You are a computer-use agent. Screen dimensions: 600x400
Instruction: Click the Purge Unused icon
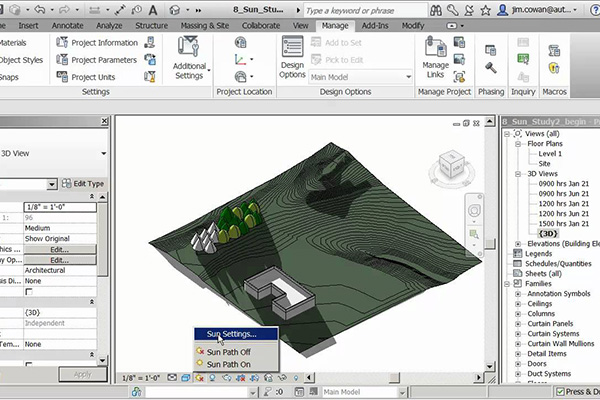coord(150,77)
